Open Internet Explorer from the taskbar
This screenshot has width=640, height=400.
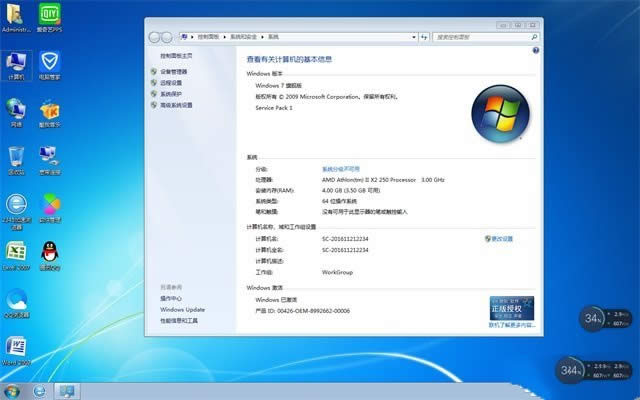coord(40,390)
